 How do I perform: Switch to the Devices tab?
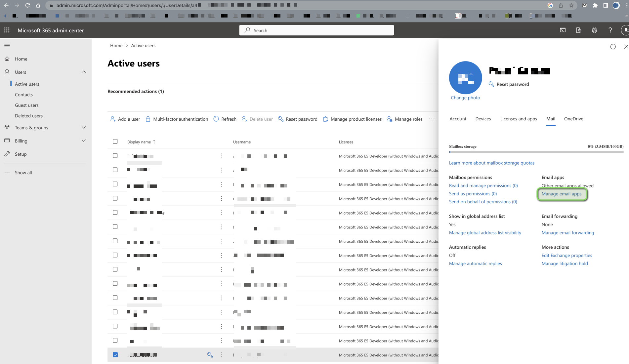[483, 119]
